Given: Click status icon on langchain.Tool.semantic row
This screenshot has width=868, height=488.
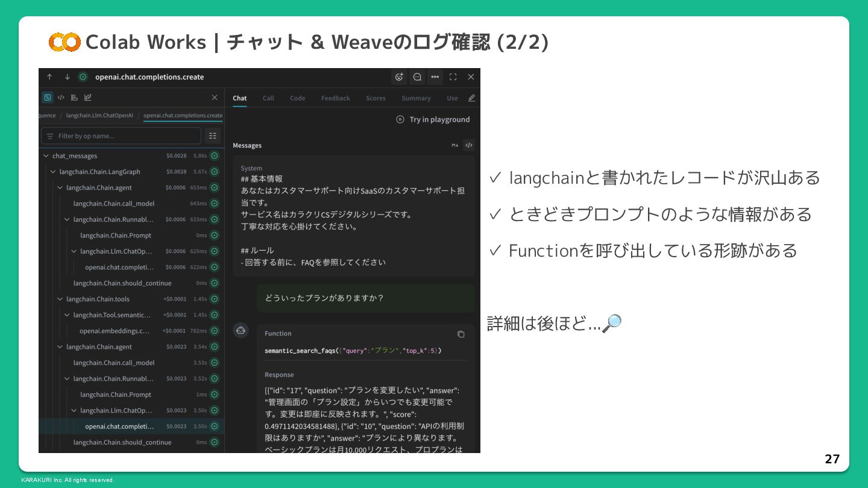Looking at the screenshot, I should click(x=215, y=315).
